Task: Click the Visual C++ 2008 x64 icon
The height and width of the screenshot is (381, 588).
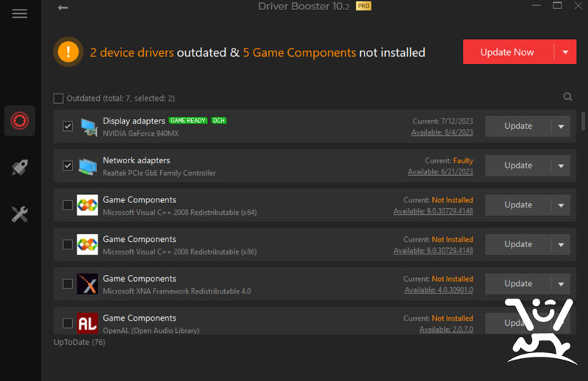Action: coord(87,205)
